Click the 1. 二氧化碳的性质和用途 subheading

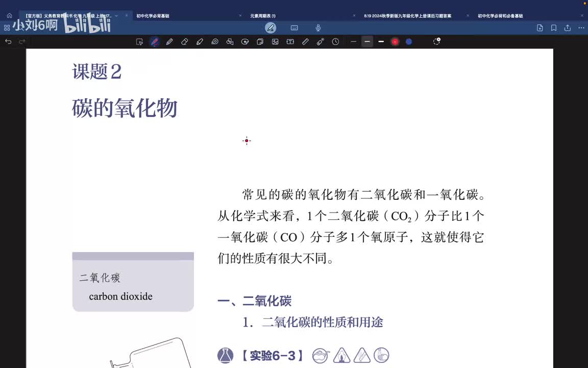(x=313, y=322)
